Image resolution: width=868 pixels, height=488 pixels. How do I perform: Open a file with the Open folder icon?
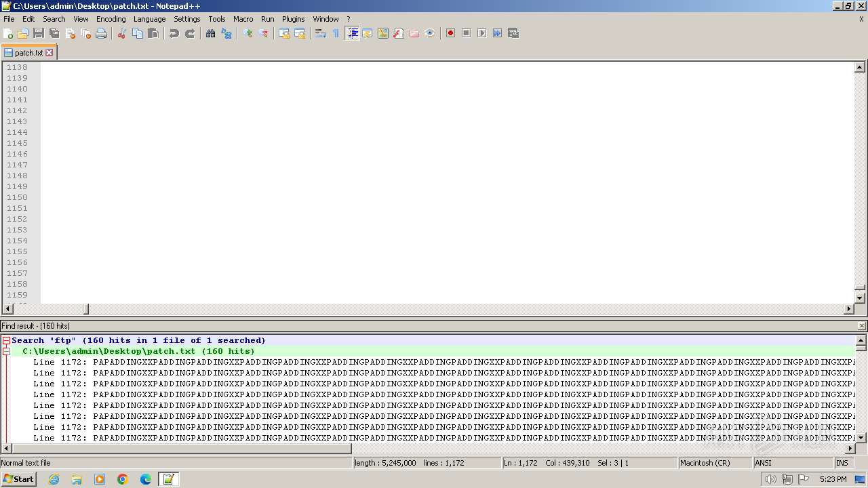[x=23, y=33]
